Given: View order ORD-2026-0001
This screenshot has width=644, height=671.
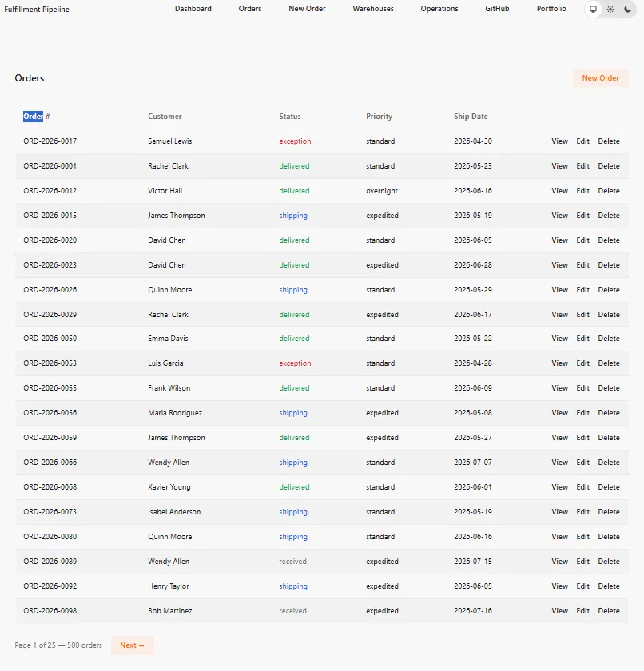Looking at the screenshot, I should 559,166.
